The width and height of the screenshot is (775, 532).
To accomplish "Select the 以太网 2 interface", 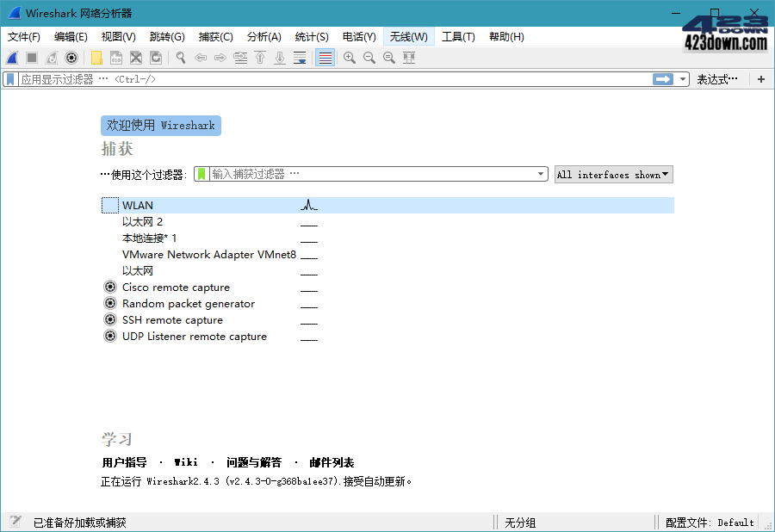I will [x=142, y=222].
